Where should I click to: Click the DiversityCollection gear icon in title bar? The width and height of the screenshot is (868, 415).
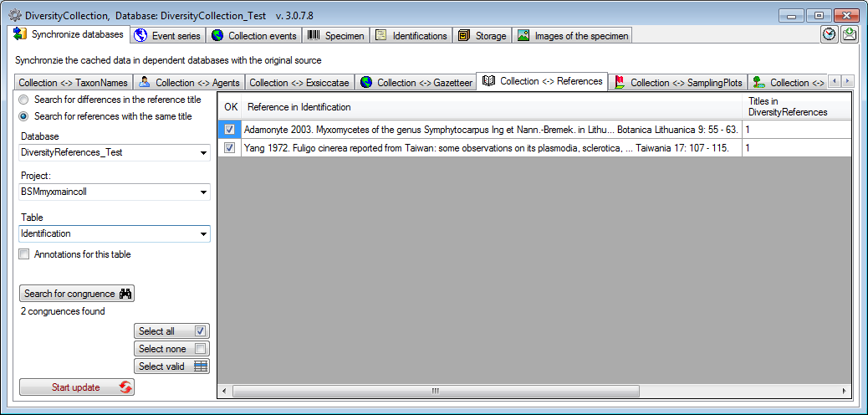point(15,15)
